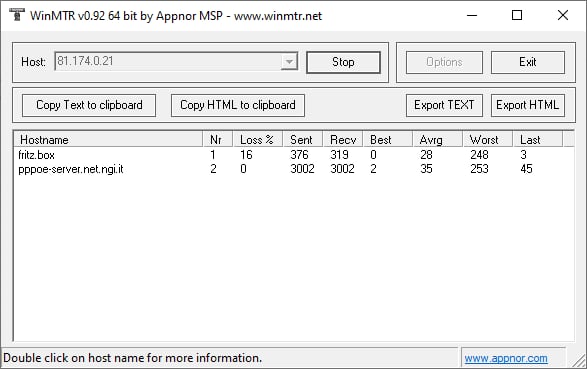This screenshot has width=587, height=369.
Task: Sort by Loss % column header
Action: click(258, 140)
